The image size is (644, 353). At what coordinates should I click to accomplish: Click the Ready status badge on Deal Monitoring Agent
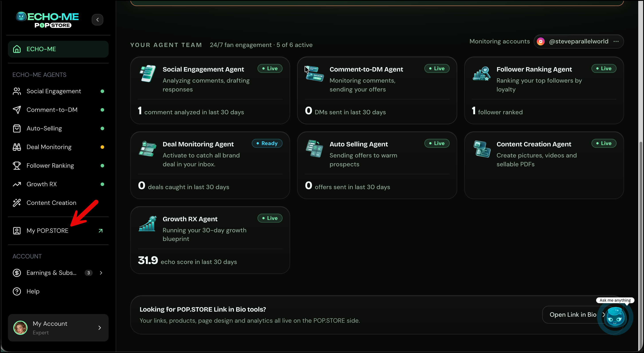click(x=267, y=144)
